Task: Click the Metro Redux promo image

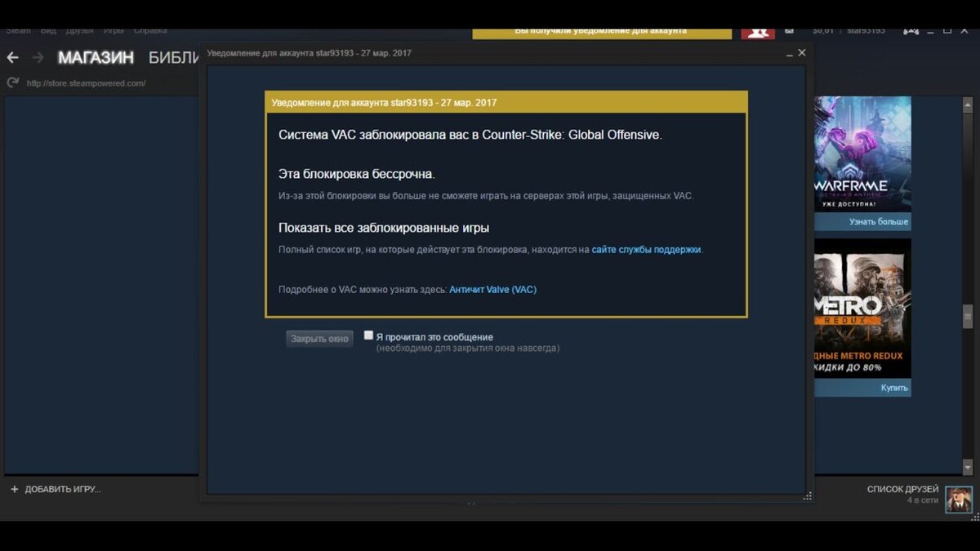Action: pyautogui.click(x=862, y=309)
